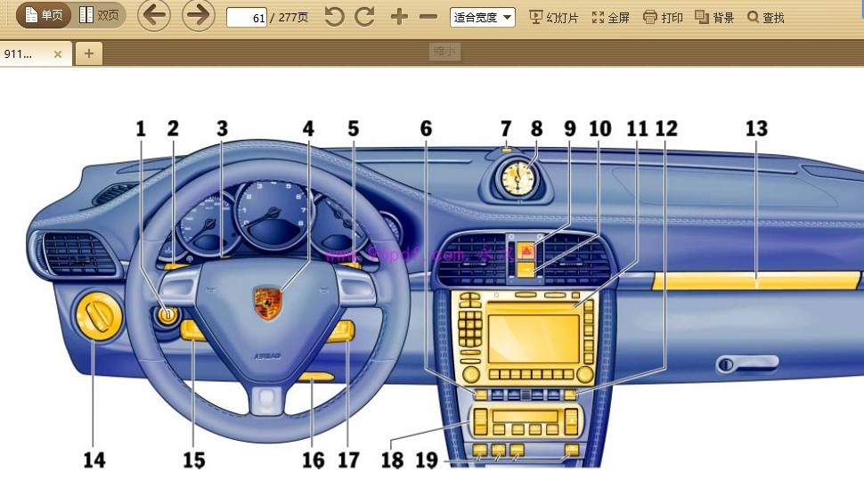Zoom out with the minus icon

click(x=428, y=17)
